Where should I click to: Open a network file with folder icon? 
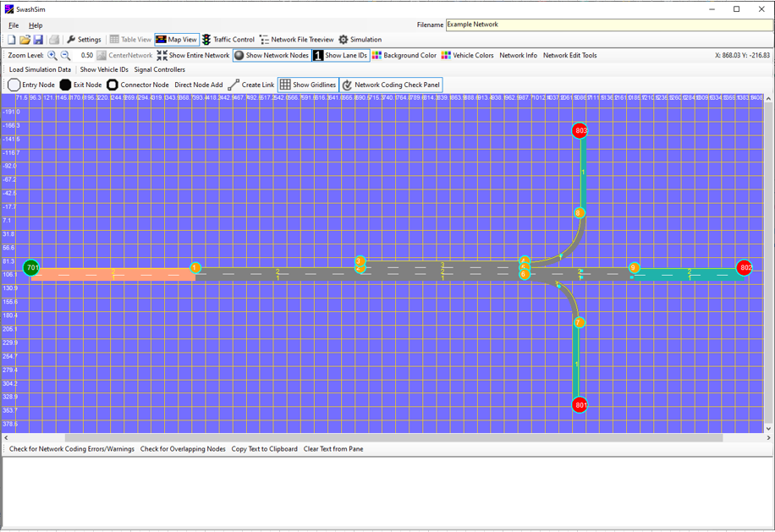coord(25,40)
